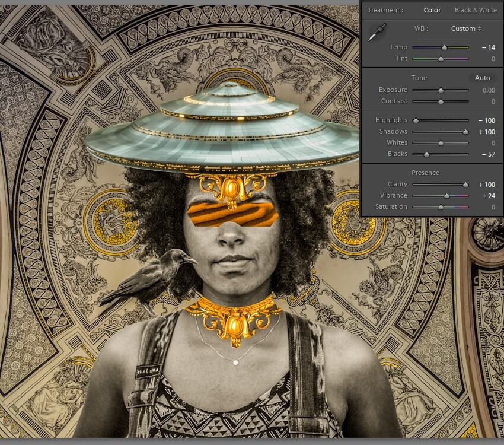The image size is (504, 445).
Task: Switch Treatment to Color
Action: pos(432,10)
